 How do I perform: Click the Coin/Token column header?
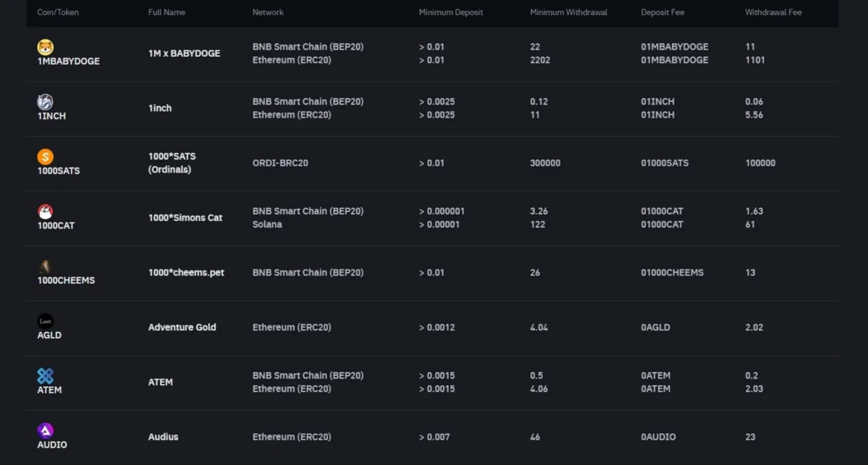click(58, 12)
